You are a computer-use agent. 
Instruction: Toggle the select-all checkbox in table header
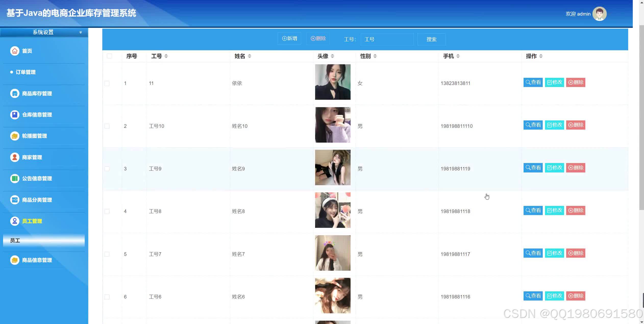click(x=109, y=56)
